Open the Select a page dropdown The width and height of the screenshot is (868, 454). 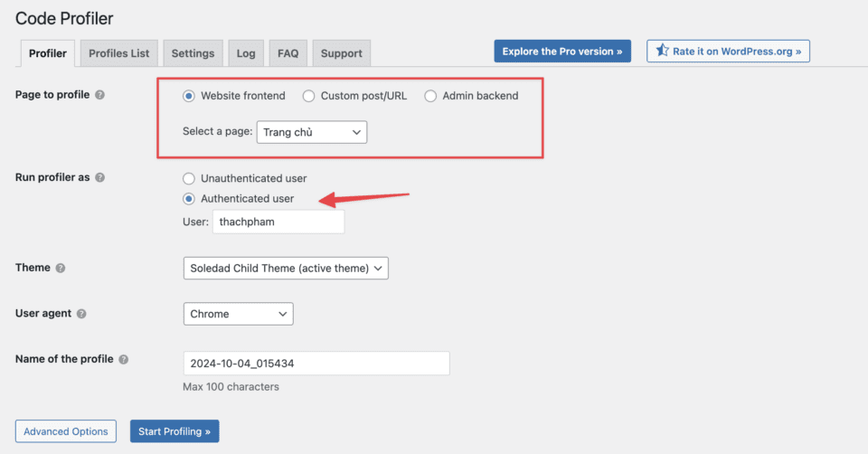(312, 132)
